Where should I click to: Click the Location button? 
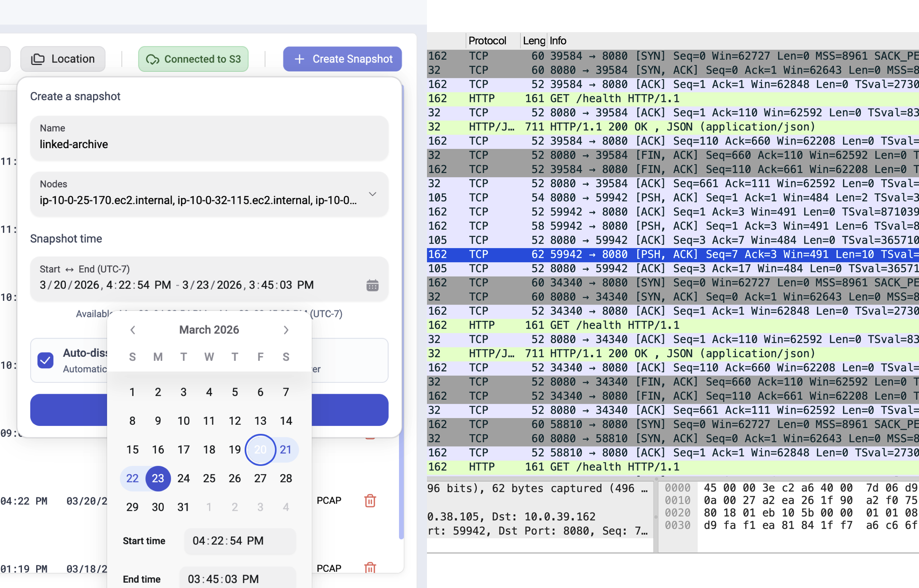click(x=63, y=59)
